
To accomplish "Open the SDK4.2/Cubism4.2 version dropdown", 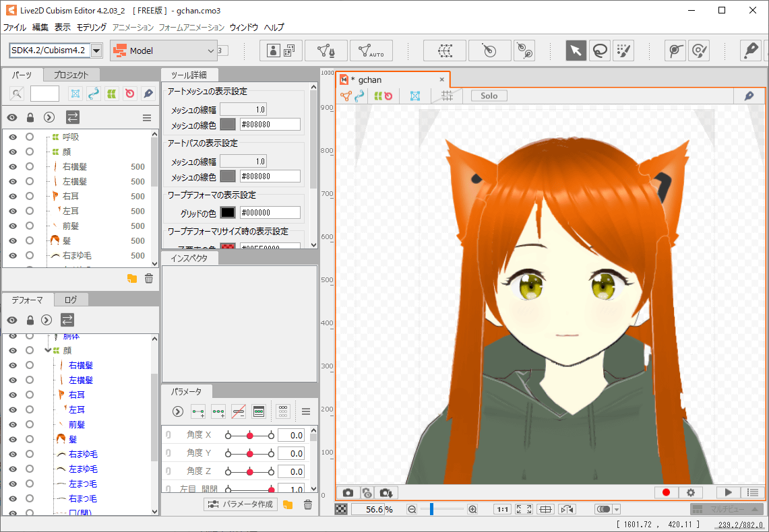I will [x=96, y=51].
